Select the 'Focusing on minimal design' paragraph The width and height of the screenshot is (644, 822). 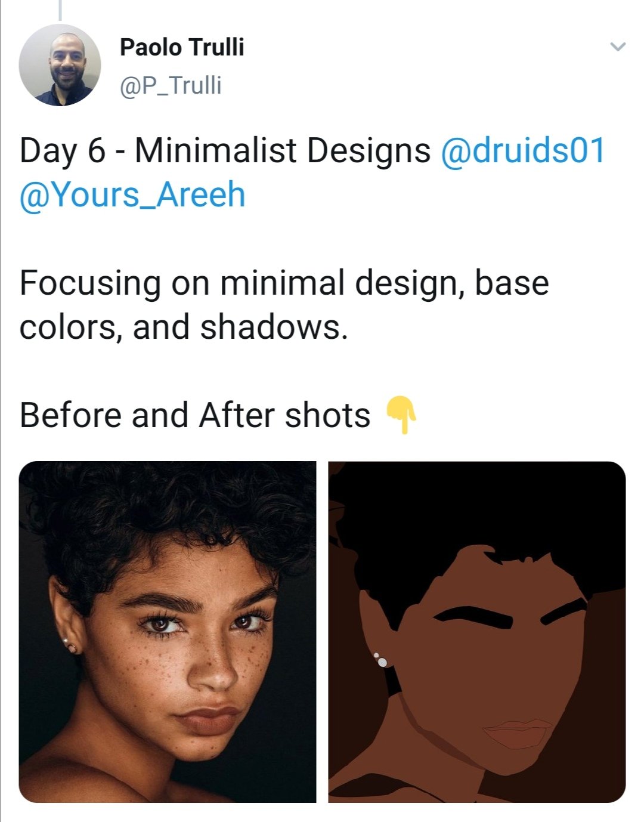pyautogui.click(x=284, y=304)
